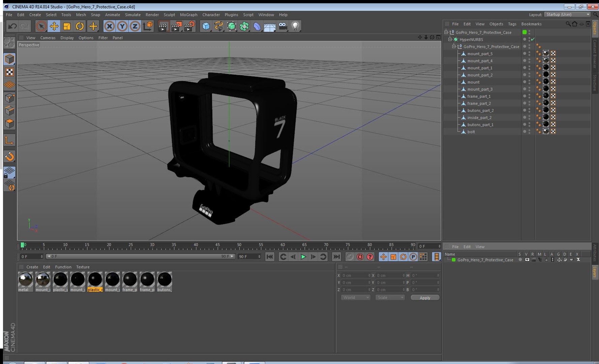
Task: Switch to the Content Browser side tab
Action: tap(595, 53)
